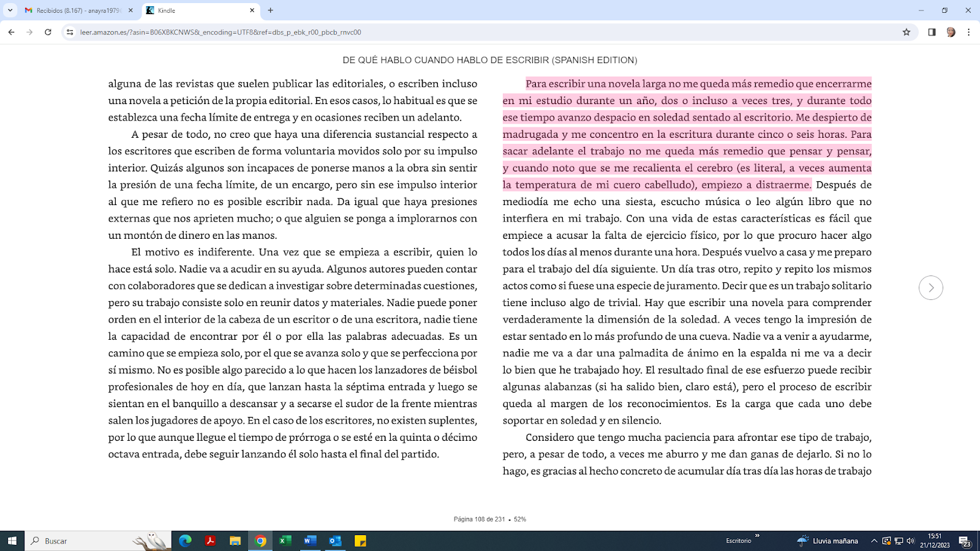Select the Kindle browser tab
This screenshot has width=980, height=551.
click(201, 10)
